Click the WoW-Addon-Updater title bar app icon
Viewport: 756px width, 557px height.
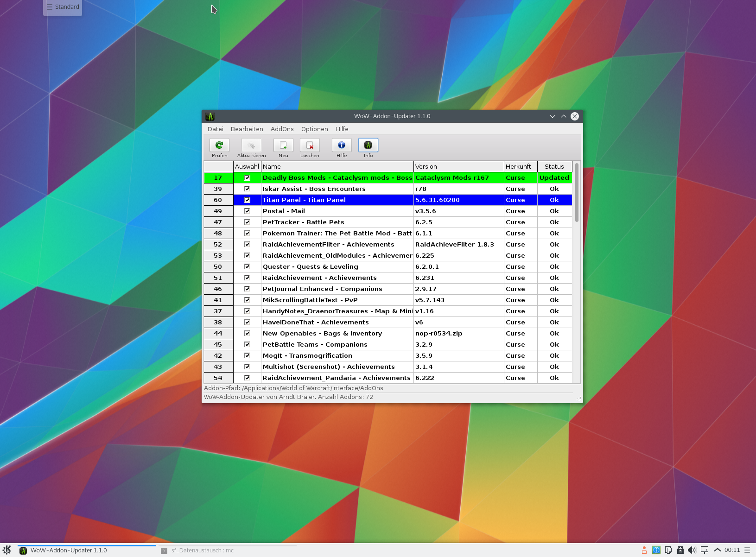(x=210, y=116)
